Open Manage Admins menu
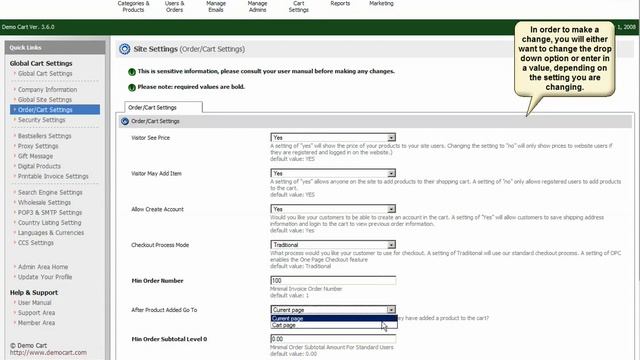The image size is (640, 360). coord(257,7)
